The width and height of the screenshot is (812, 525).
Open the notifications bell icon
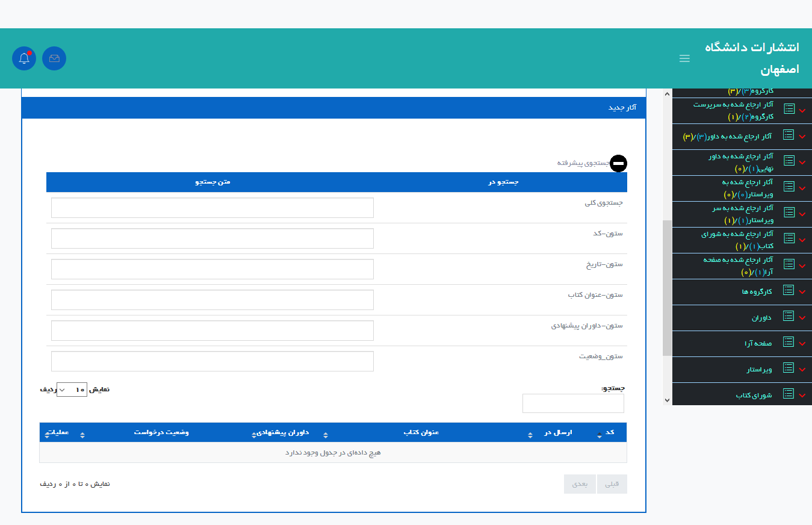pyautogui.click(x=24, y=58)
